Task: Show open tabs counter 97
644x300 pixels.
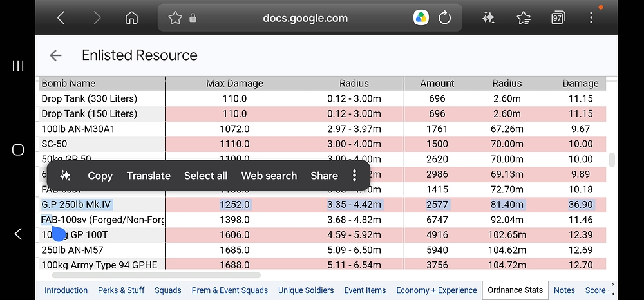Action: (558, 17)
